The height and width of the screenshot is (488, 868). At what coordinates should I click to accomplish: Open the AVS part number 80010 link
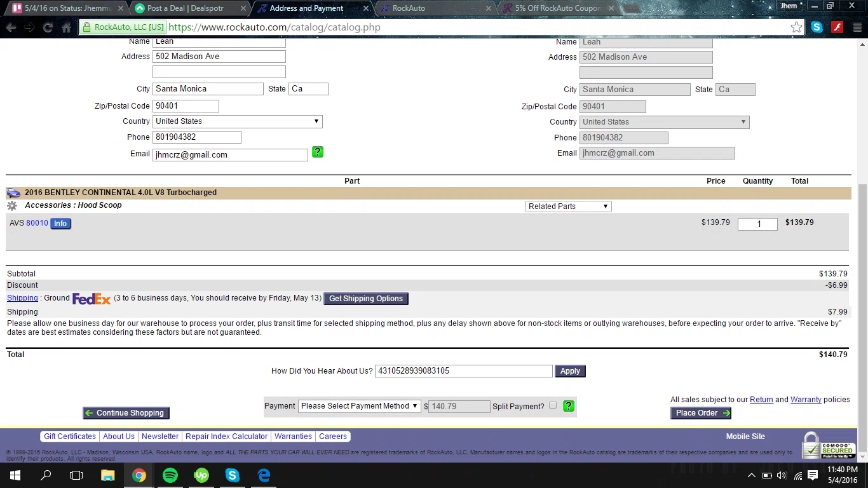click(37, 223)
